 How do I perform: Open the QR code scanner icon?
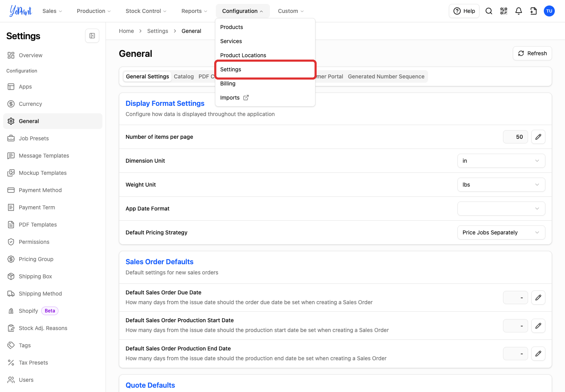[504, 11]
